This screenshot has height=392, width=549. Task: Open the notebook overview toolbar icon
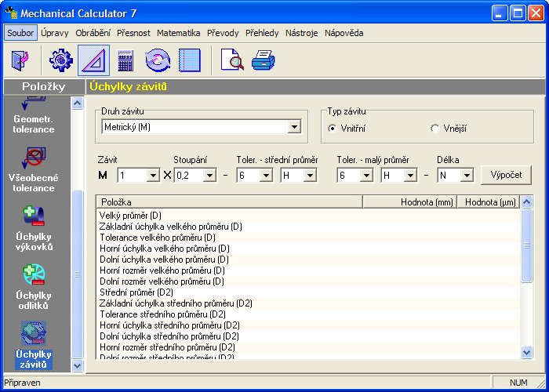coord(190,60)
